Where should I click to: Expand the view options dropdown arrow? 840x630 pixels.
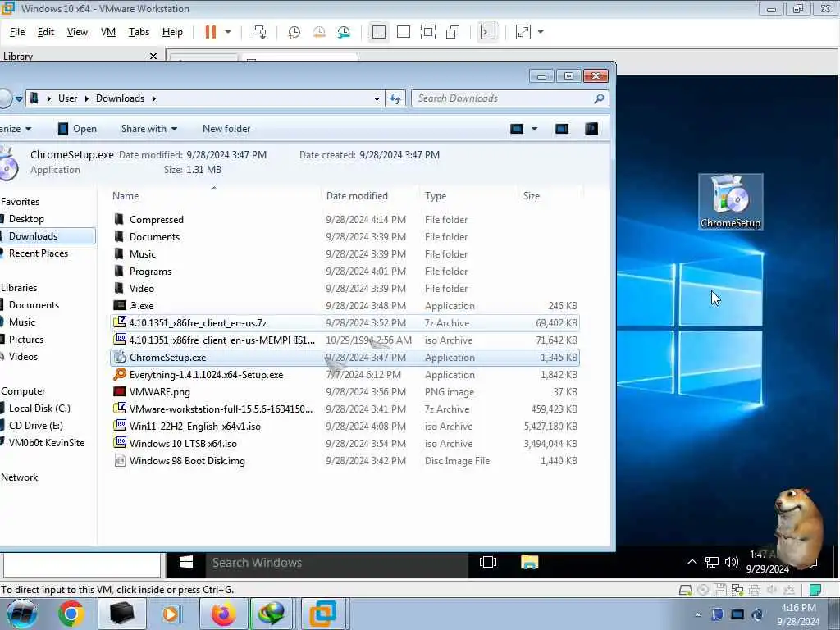534,129
